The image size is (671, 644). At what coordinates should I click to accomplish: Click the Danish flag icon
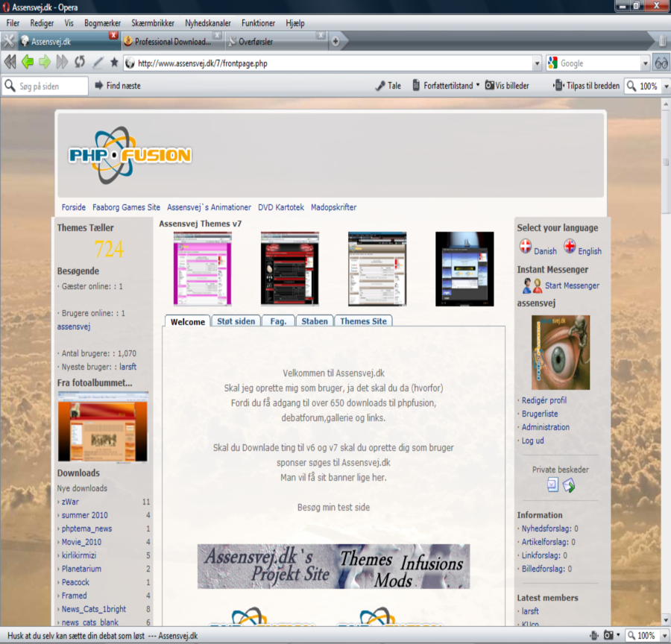(526, 247)
